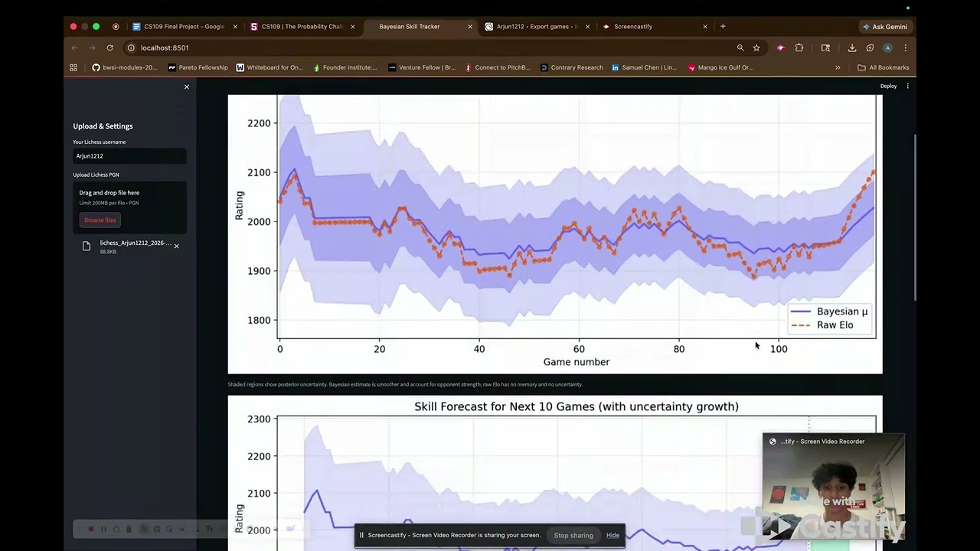Open the Chrome profile avatar
The image size is (980, 551).
pos(887,47)
